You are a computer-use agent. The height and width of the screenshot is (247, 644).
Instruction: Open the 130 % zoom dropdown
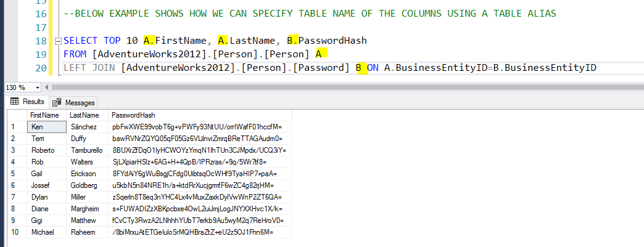coord(38,87)
